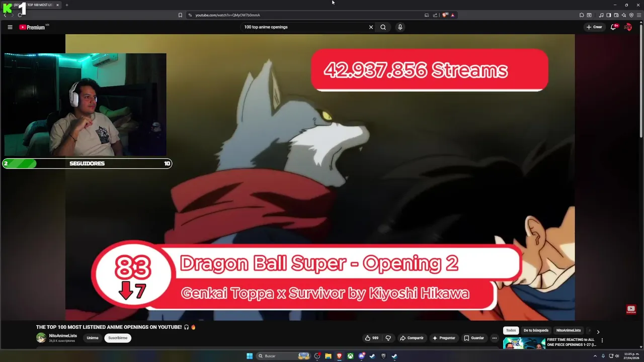Open the YouTube guide hamburger menu
Viewport: 644px width, 362px height.
10,27
